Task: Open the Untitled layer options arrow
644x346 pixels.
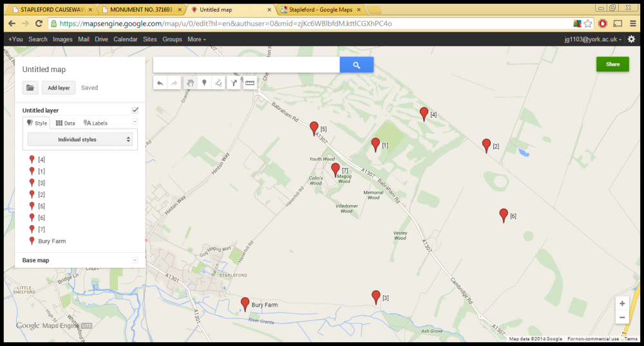Action: [x=135, y=122]
